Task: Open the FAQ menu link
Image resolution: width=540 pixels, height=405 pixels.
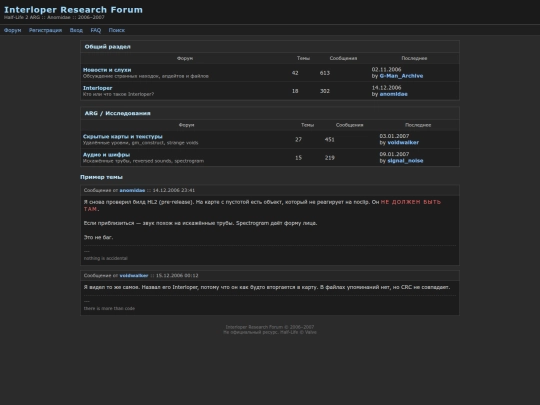Action: pos(96,30)
